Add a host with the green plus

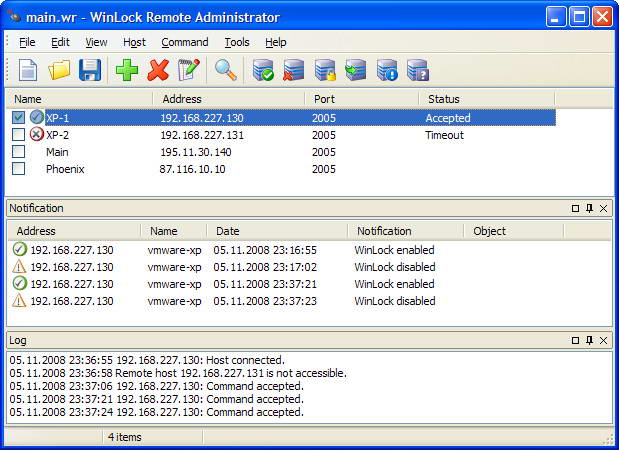(127, 70)
